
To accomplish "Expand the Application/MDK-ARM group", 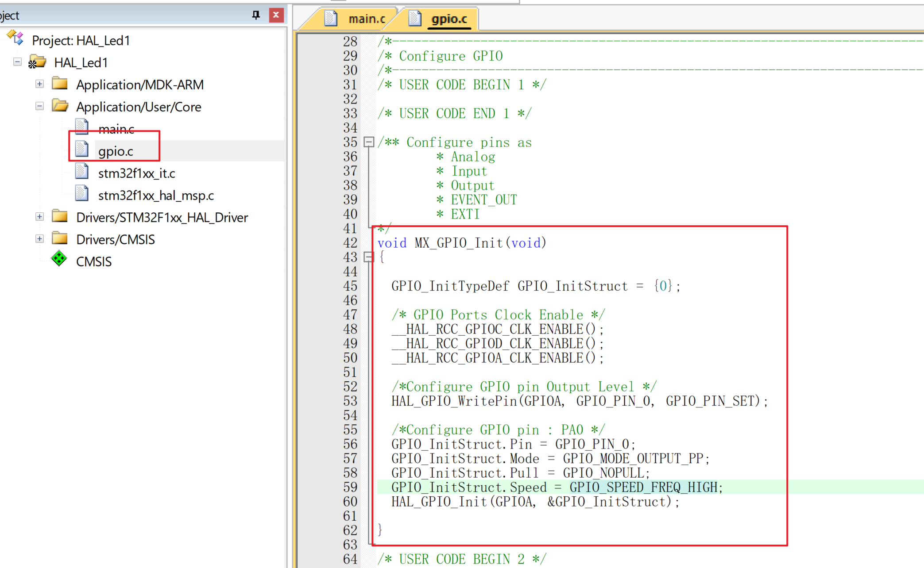I will [39, 84].
